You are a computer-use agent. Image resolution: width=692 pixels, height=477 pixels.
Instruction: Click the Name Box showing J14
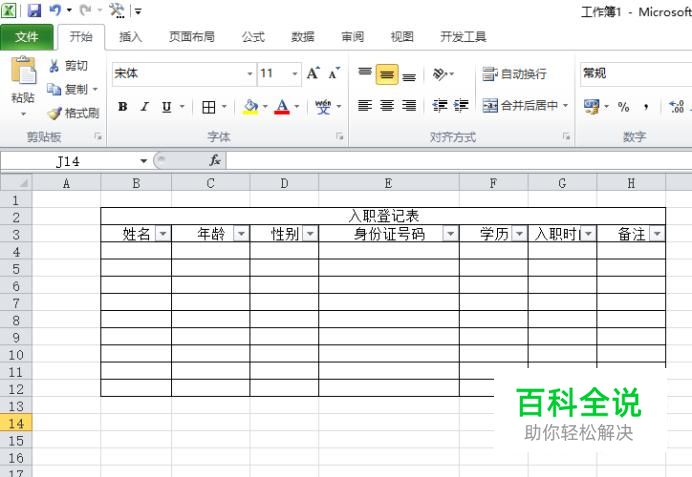click(x=68, y=162)
